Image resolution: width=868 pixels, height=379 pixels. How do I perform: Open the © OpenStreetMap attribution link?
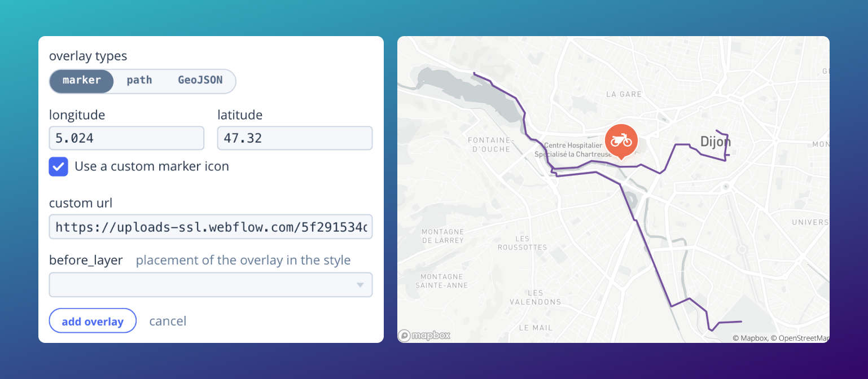tap(800, 338)
